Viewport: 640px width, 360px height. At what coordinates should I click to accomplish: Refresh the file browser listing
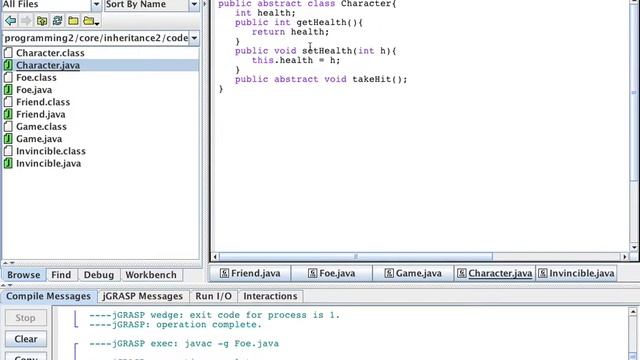click(57, 21)
